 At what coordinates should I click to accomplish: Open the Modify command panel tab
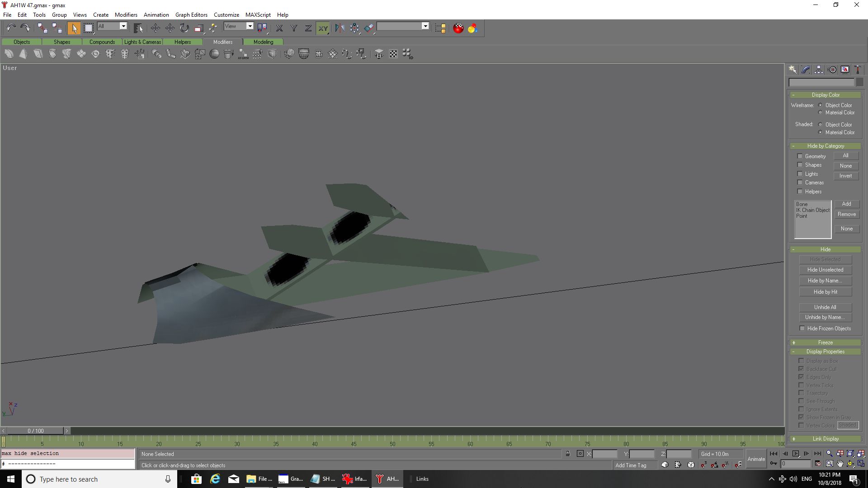tap(806, 70)
